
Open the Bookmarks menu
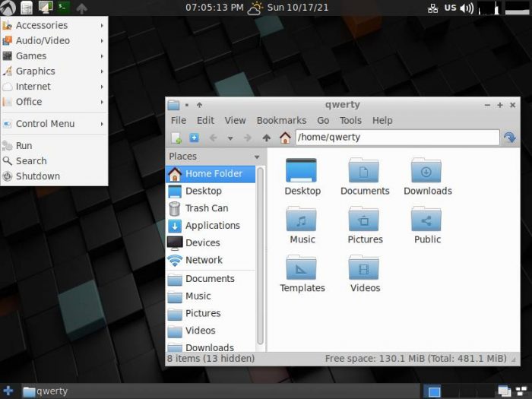tap(281, 120)
